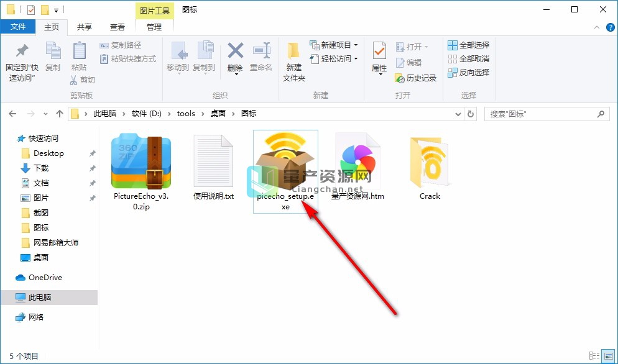
Task: Select picecho_setup.exe installer
Action: tap(285, 172)
